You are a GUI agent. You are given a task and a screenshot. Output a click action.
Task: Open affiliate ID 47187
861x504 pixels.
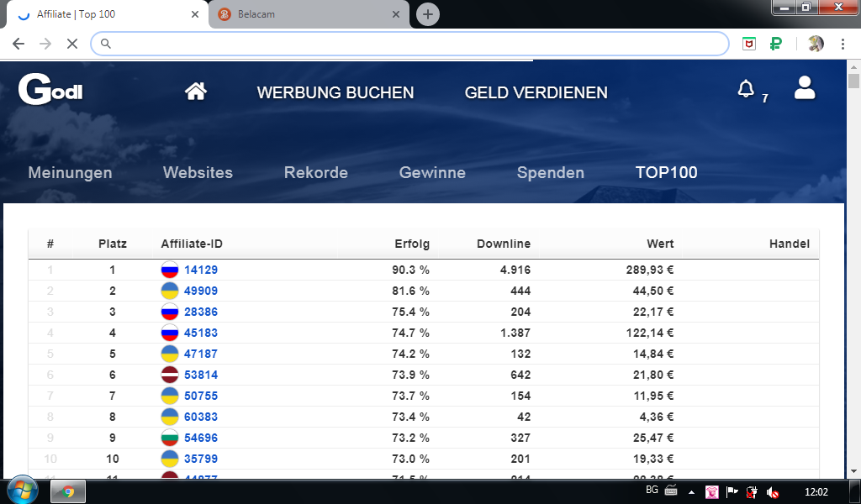(x=201, y=354)
